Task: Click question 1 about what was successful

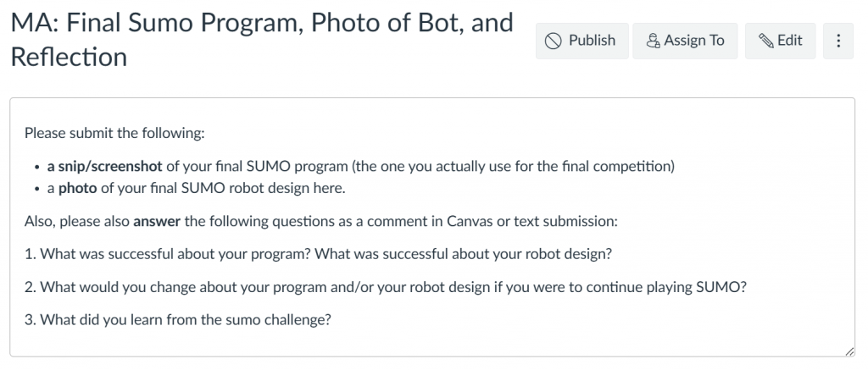Action: pyautogui.click(x=319, y=254)
